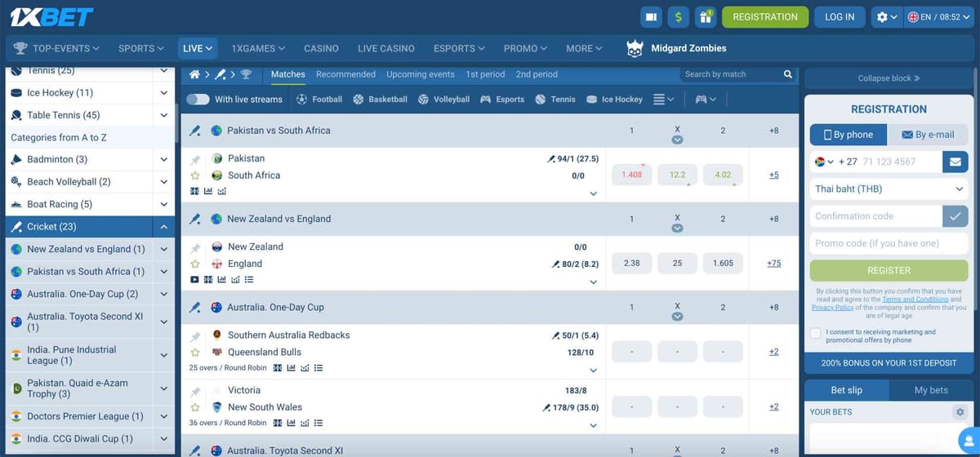Screen dimensions: 980x457
Task: Open X dropdown in Pakistan vs South Africa header
Action: [x=677, y=140]
